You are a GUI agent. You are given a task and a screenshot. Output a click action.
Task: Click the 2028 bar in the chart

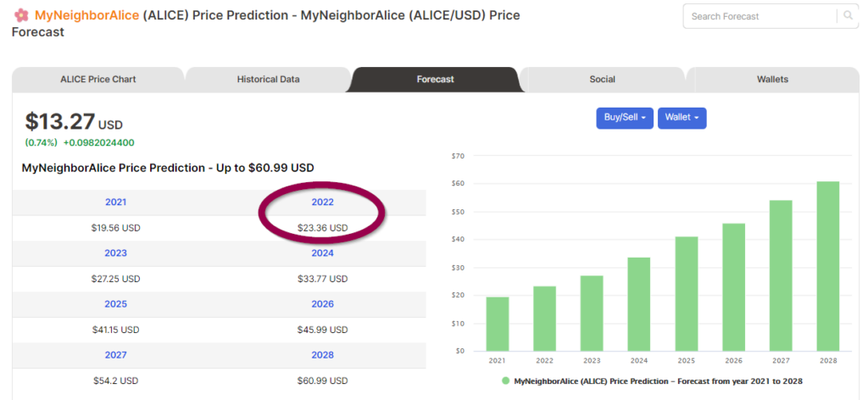(x=828, y=266)
